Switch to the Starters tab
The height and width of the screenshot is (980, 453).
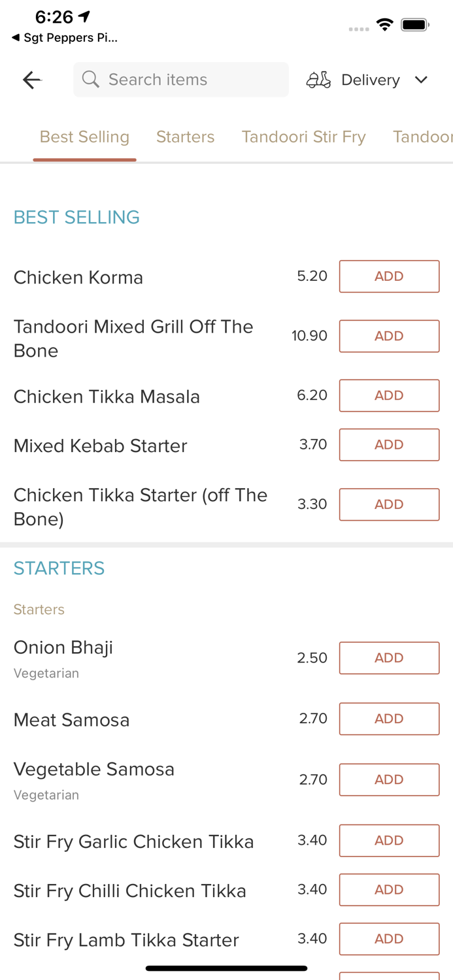(185, 137)
